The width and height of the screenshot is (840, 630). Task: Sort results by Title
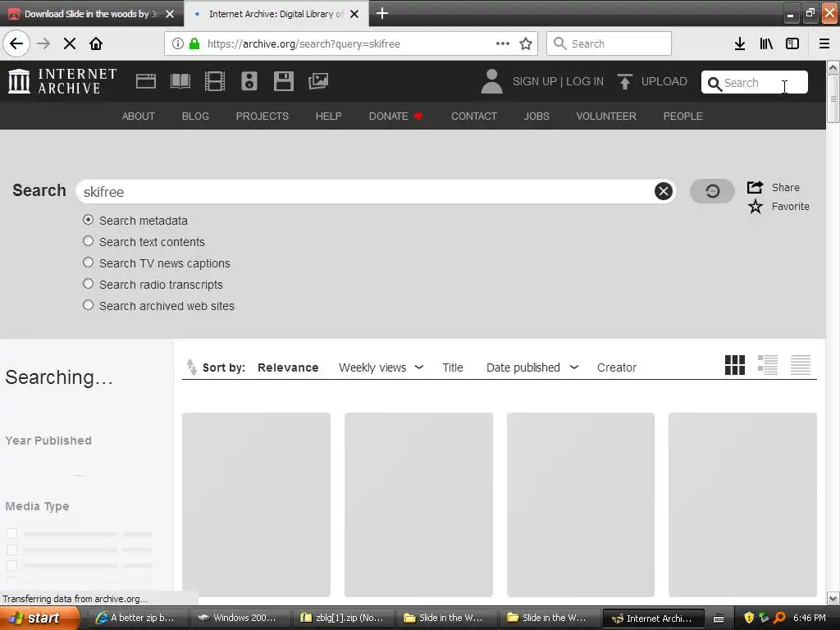point(453,367)
